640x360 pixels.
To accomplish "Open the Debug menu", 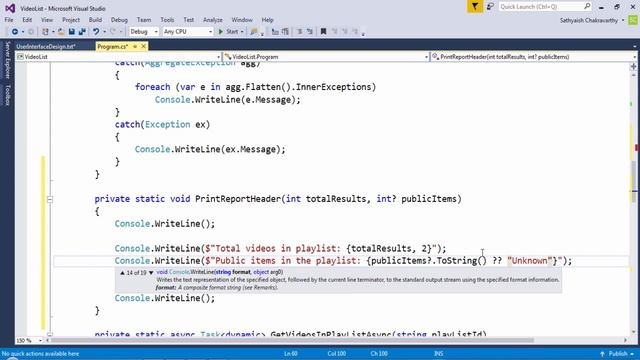I will pos(119,20).
